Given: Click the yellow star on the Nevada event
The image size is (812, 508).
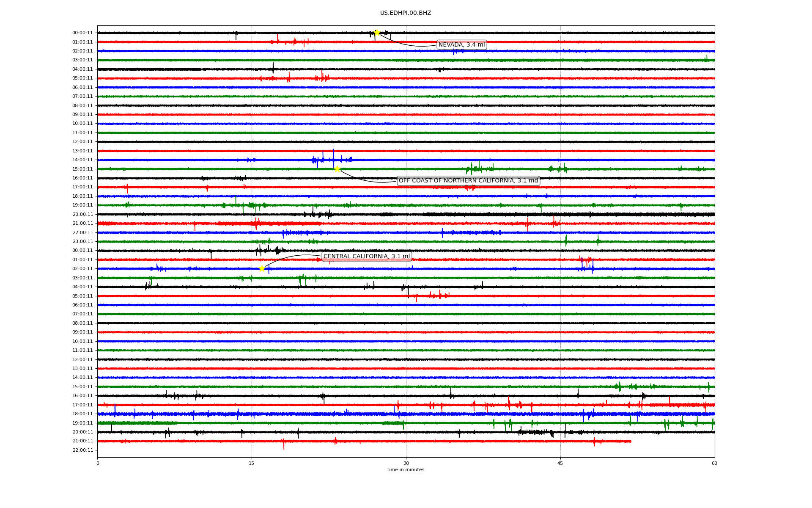Looking at the screenshot, I should pos(377,33).
